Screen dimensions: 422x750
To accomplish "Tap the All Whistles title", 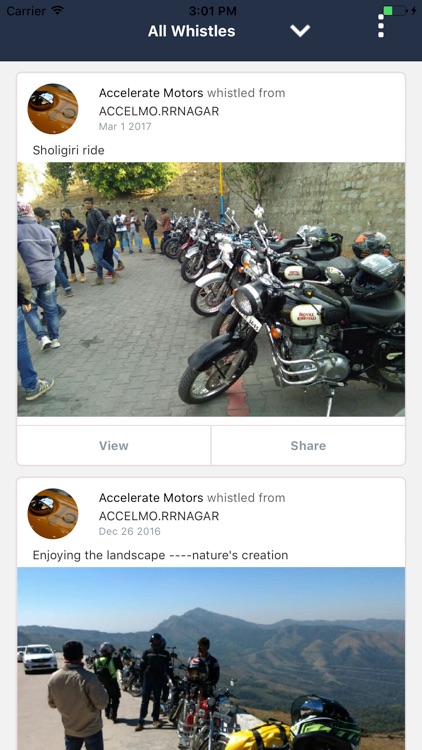I will point(191,31).
